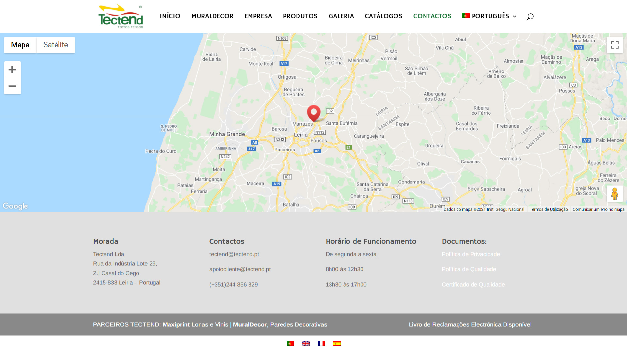Viewport: 627px width, 364px height.
Task: Switch language with the UK flag
Action: 306,344
